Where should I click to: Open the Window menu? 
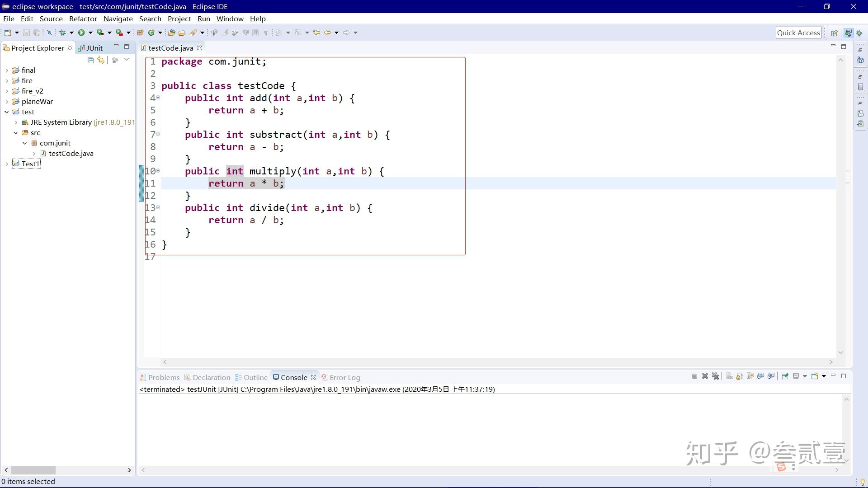click(x=230, y=19)
